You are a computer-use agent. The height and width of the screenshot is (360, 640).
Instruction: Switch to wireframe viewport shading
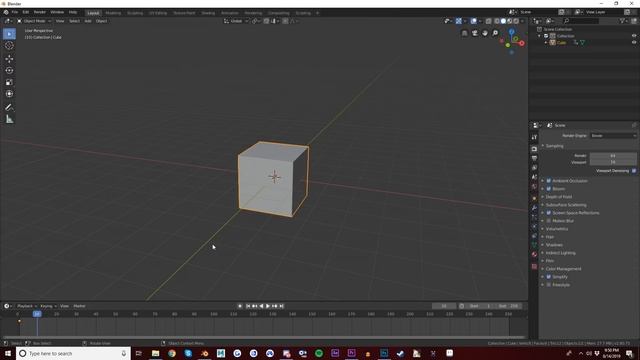tap(497, 21)
